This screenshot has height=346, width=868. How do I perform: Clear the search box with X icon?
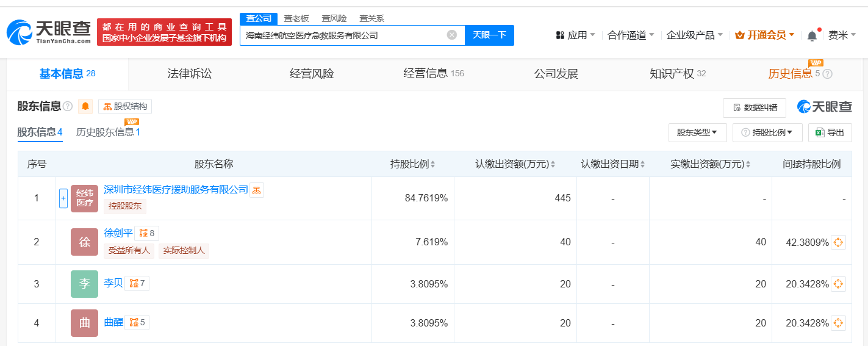coord(452,35)
